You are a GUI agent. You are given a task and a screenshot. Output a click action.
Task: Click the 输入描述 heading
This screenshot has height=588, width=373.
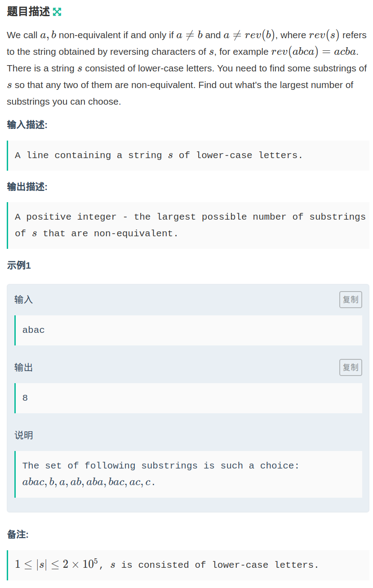tap(27, 125)
